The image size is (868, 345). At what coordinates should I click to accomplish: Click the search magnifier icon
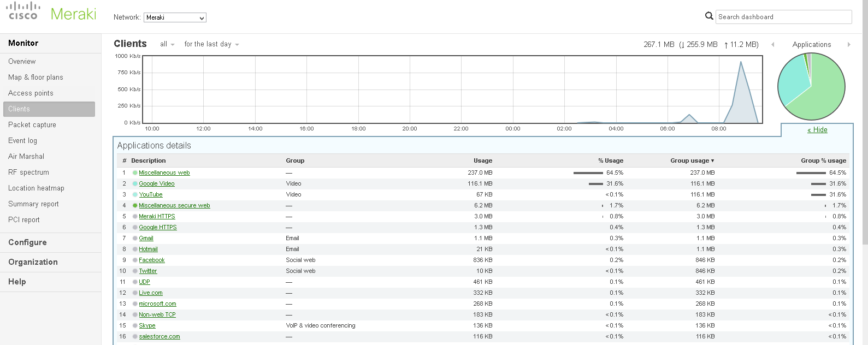click(x=709, y=16)
